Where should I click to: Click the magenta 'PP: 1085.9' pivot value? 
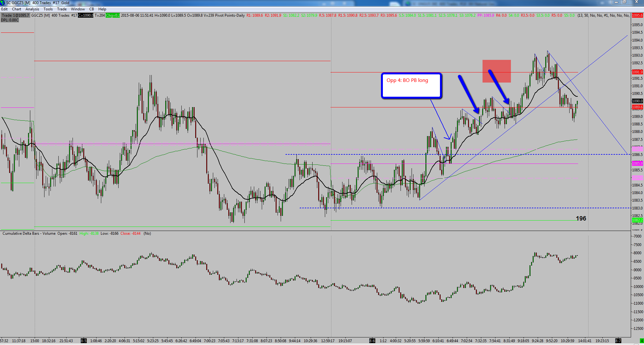point(486,15)
